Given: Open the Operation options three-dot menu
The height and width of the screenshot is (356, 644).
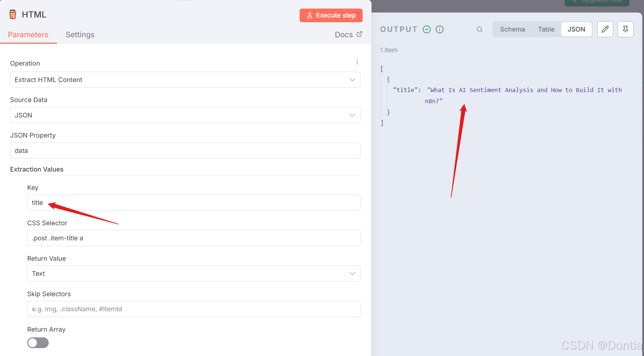Looking at the screenshot, I should point(357,62).
